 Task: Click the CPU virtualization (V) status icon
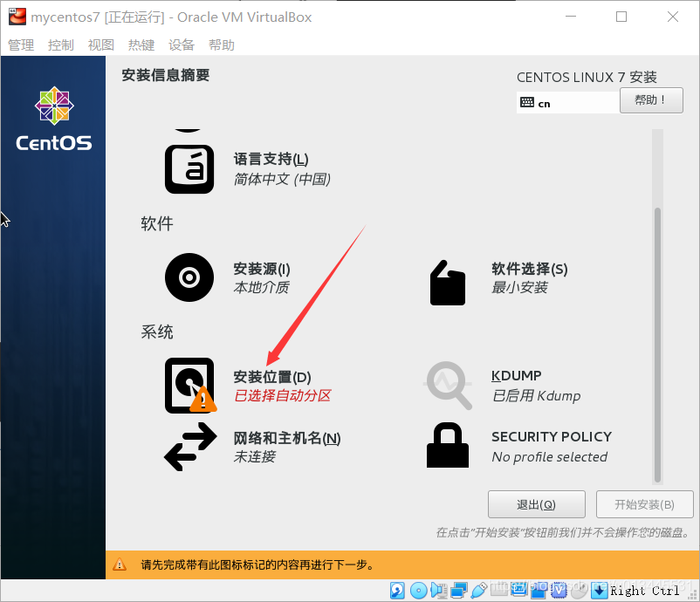[559, 591]
